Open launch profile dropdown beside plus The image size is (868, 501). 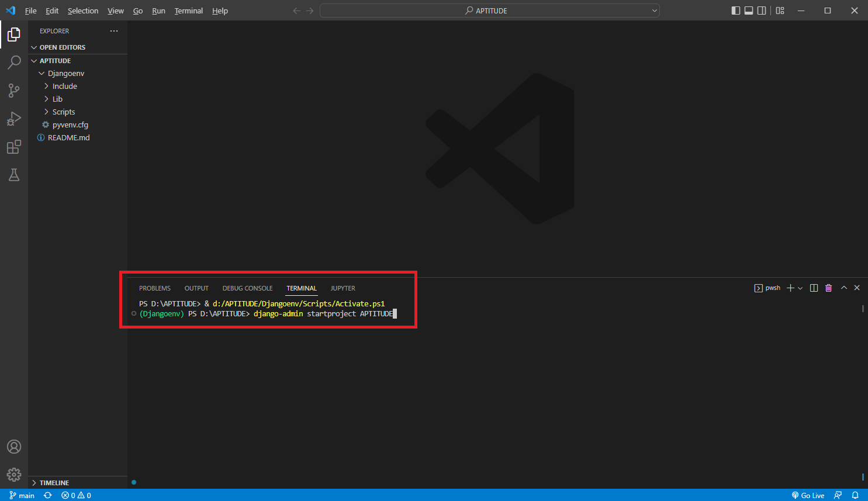click(x=800, y=288)
